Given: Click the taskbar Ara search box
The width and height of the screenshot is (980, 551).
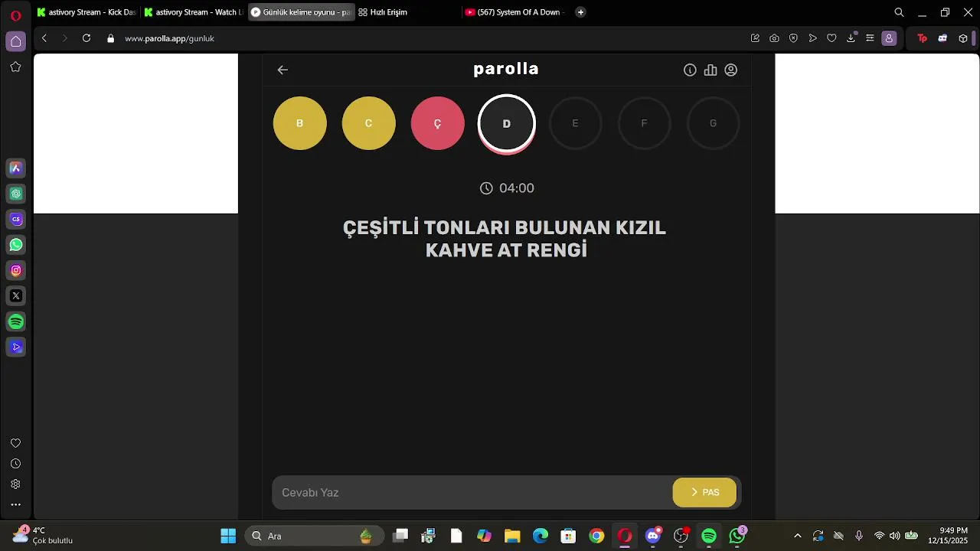Looking at the screenshot, I should [x=313, y=536].
